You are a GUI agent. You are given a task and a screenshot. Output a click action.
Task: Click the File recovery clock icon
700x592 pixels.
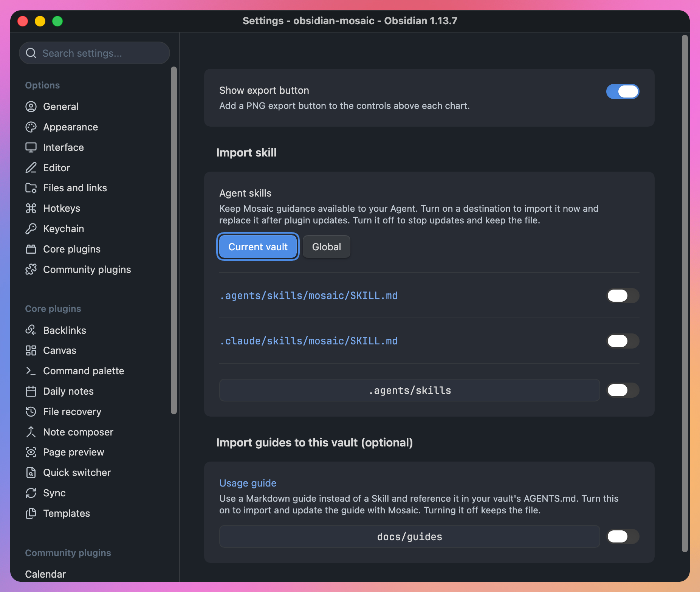[x=31, y=412]
